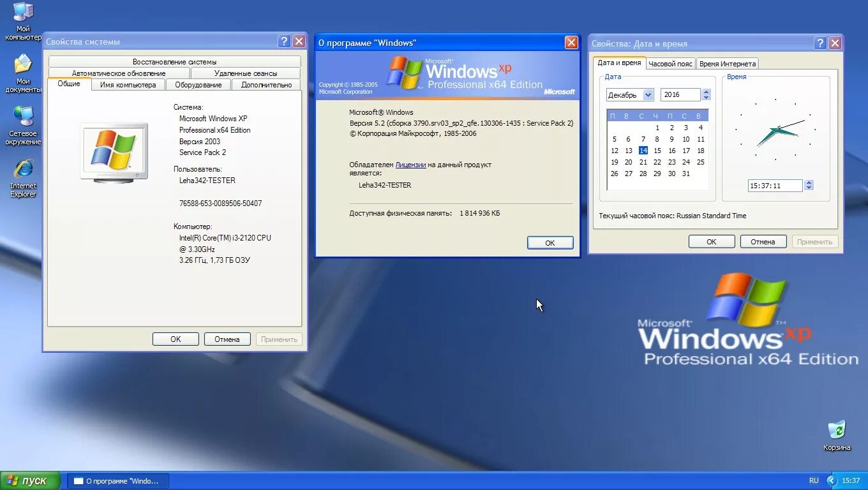Open the Лицензии link
Viewport: 868px width, 490px height.
[410, 165]
